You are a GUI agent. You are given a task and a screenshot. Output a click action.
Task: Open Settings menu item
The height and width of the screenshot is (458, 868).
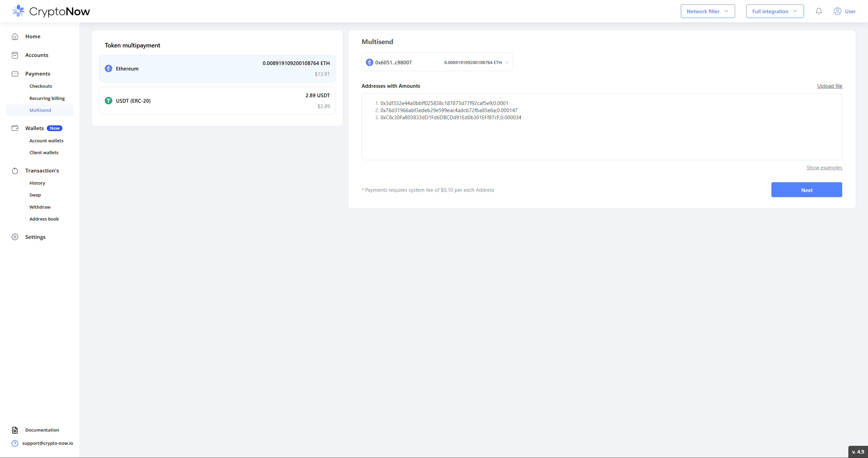tap(35, 237)
